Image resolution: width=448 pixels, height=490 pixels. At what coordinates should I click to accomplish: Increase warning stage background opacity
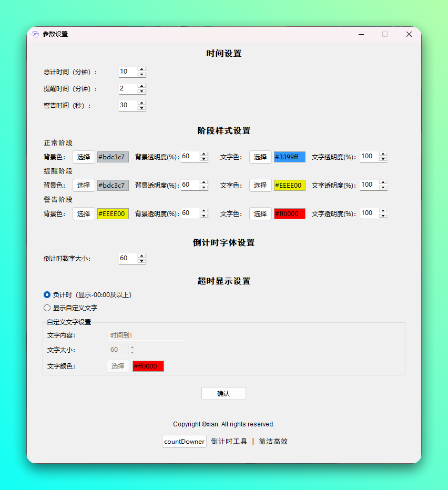[x=203, y=211]
